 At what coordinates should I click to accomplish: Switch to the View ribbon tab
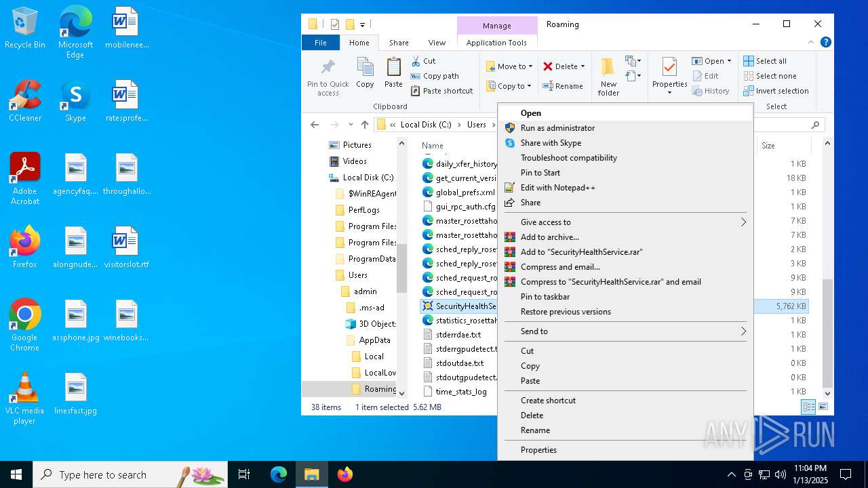coord(437,43)
